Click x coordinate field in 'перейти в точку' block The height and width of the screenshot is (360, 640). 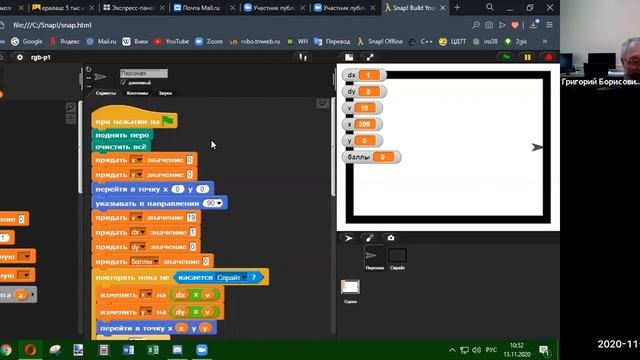pos(178,189)
